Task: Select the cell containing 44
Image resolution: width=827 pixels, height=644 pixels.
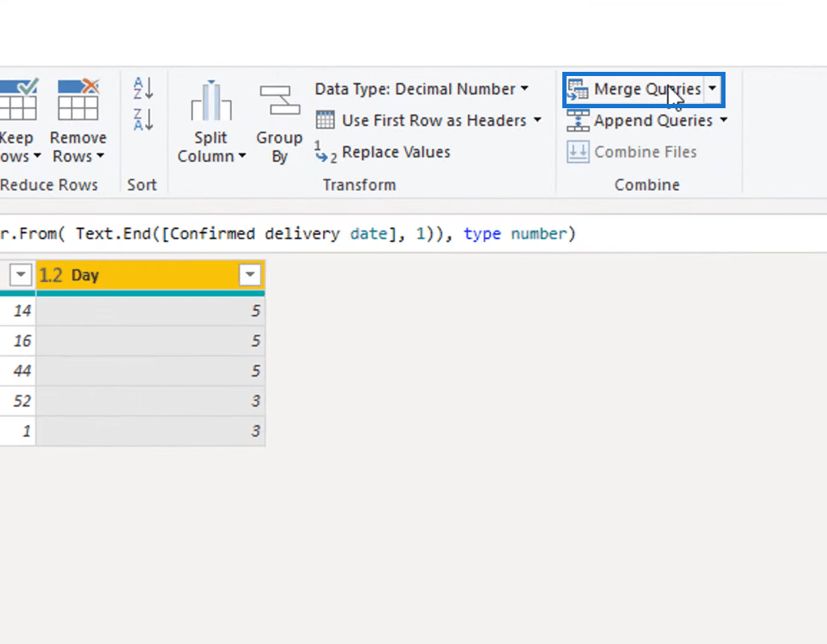Action: coord(18,371)
